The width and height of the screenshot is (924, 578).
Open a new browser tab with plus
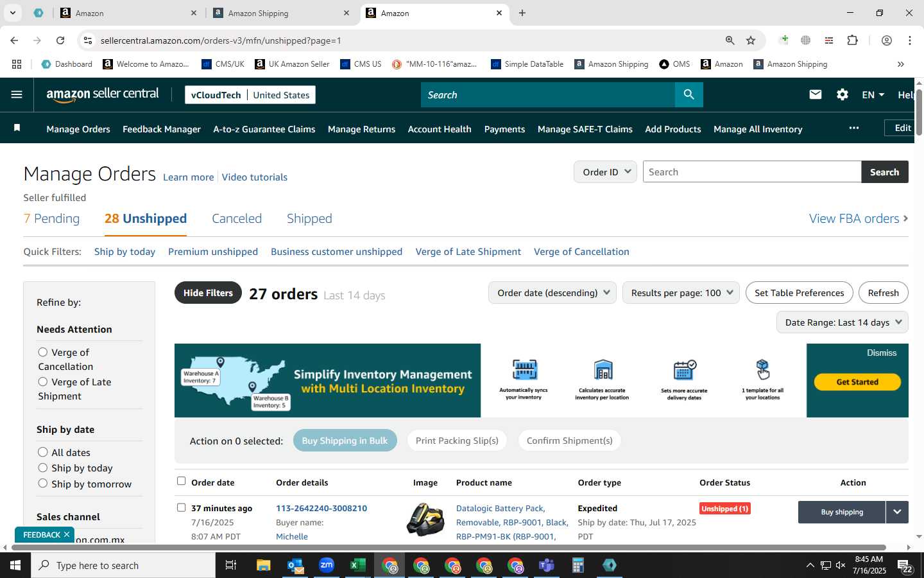click(x=522, y=13)
